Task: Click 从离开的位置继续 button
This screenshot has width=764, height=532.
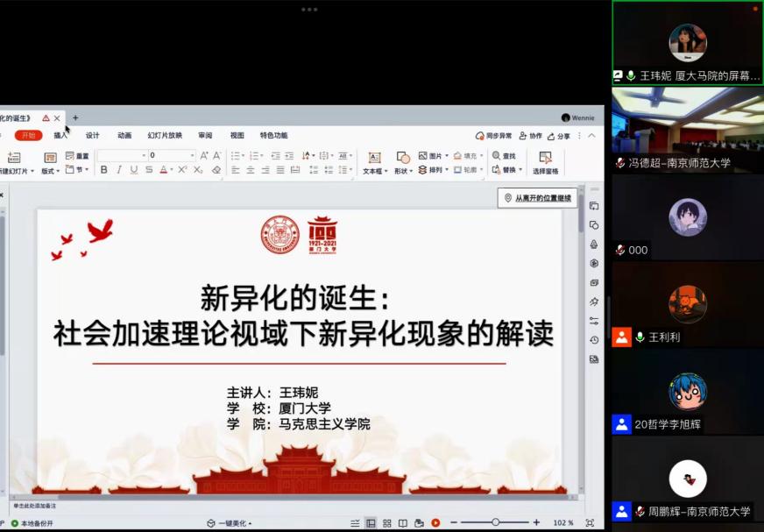Action: tap(537, 198)
